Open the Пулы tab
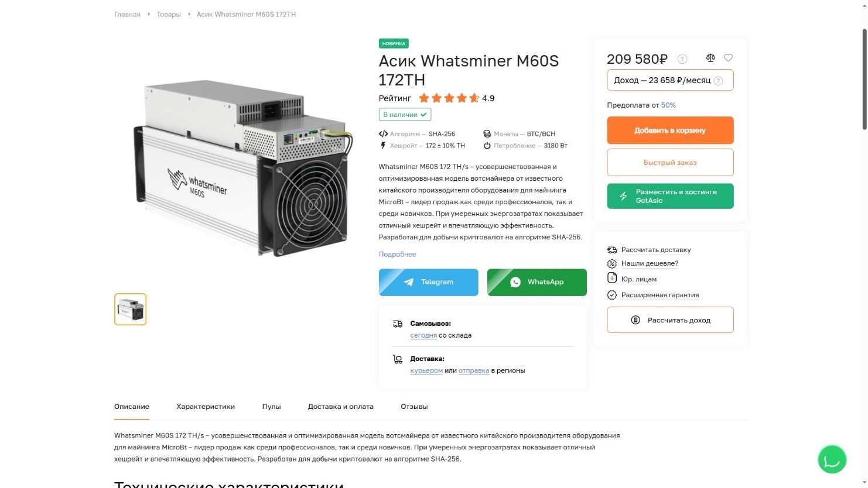868x488 pixels. (x=271, y=407)
